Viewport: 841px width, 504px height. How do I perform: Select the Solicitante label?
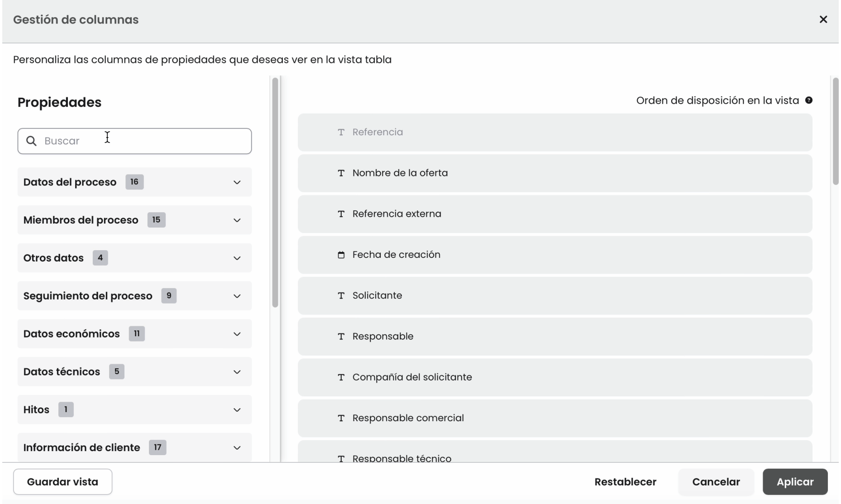(x=377, y=295)
